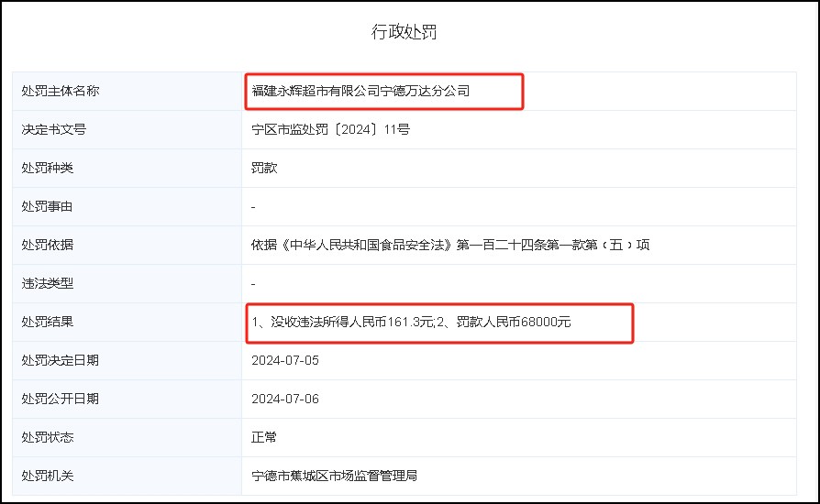820x504 pixels.
Task: Select the 决定书文号 label cell
Action: click(x=54, y=129)
